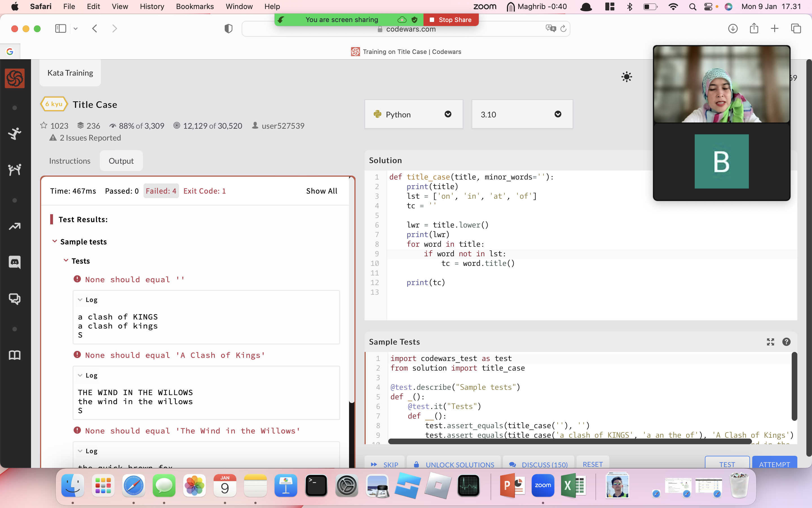Collapse the Sample tests group

click(x=55, y=241)
